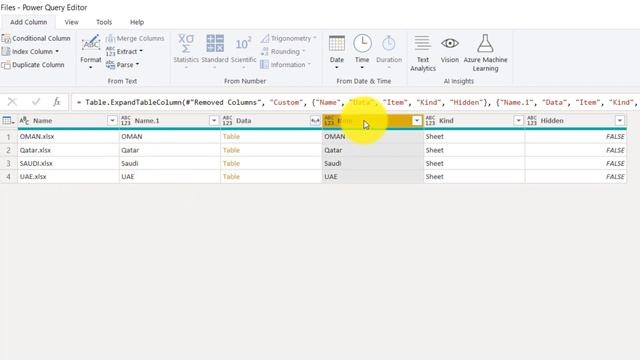Select the Data column header
The height and width of the screenshot is (360, 640).
click(271, 120)
